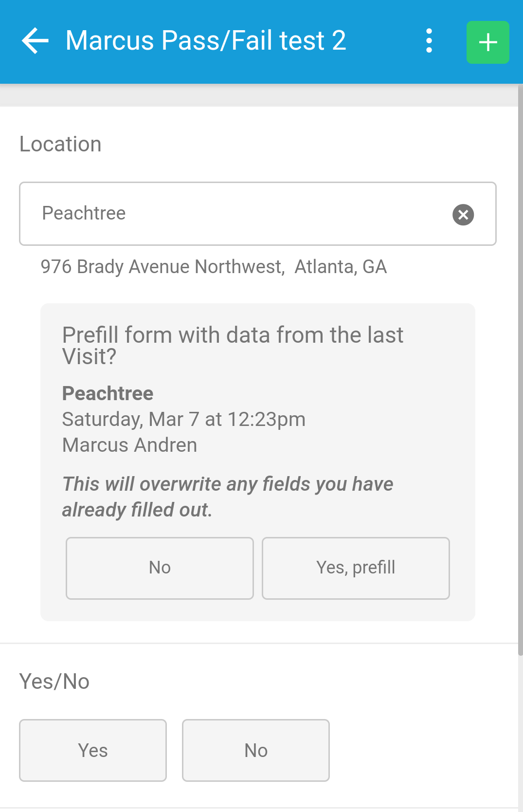The width and height of the screenshot is (523, 812).
Task: Go back using the header arrow
Action: pyautogui.click(x=35, y=40)
